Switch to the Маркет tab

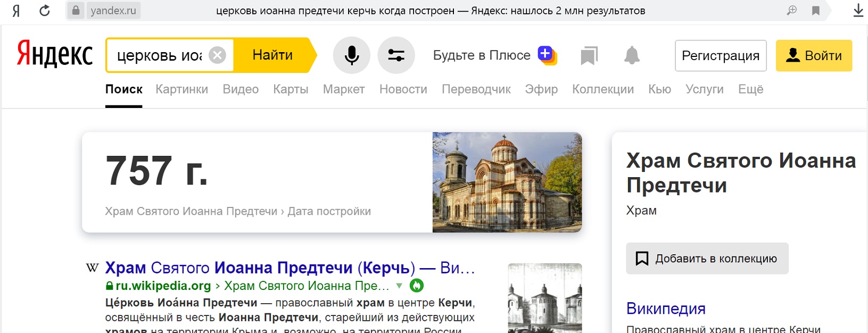(x=344, y=89)
